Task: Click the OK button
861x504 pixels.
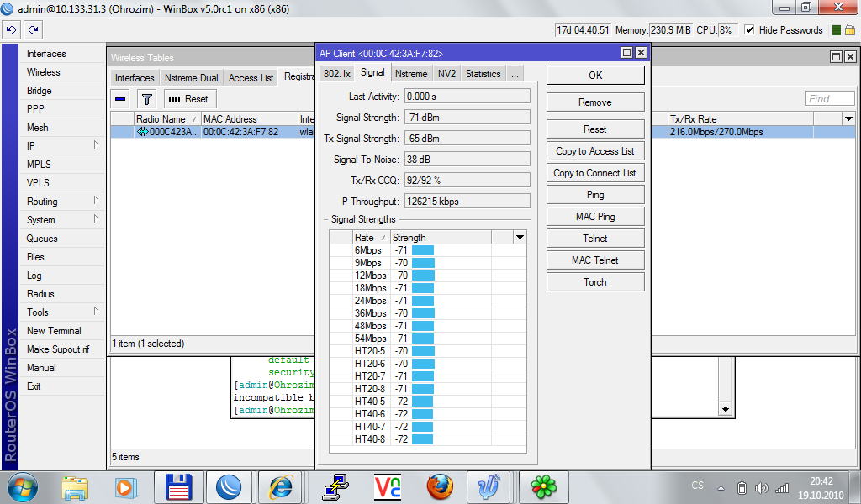Action: [x=595, y=76]
